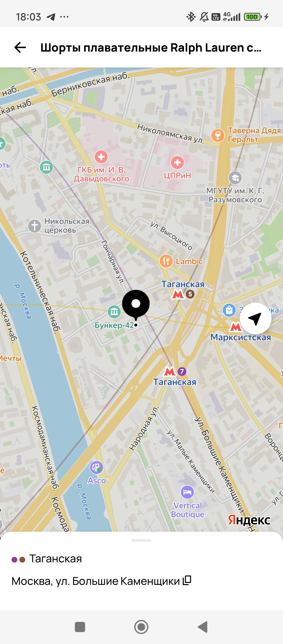
Task: Tap the Android home navigation button
Action: (141, 627)
